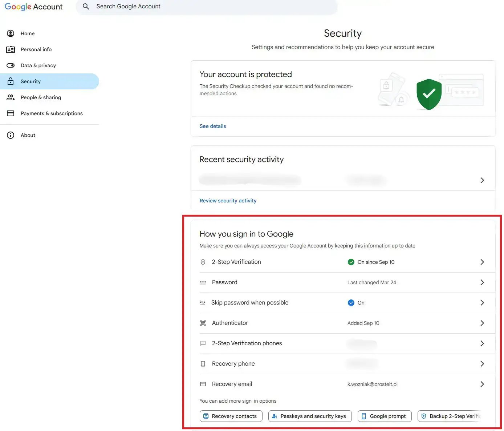Click the Recovery email envelope icon
504x431 pixels.
[x=203, y=384]
